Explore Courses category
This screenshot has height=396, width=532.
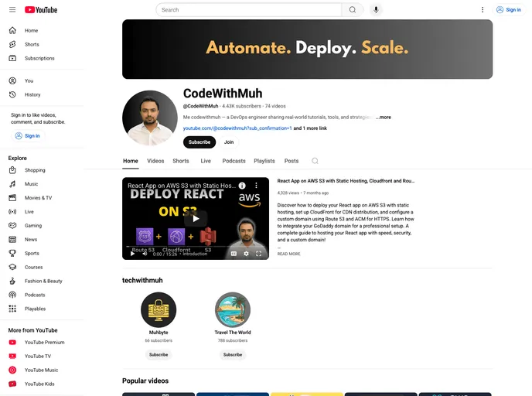click(x=42, y=268)
